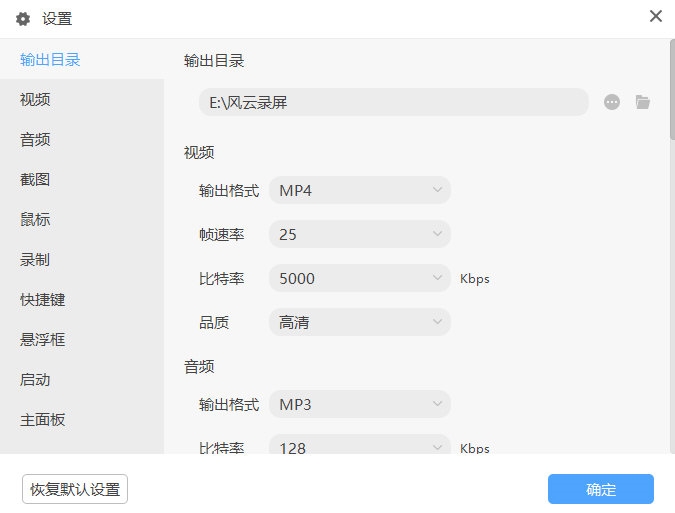The height and width of the screenshot is (513, 675).
Task: Open the 快捷键 settings tab
Action: pyautogui.click(x=43, y=299)
